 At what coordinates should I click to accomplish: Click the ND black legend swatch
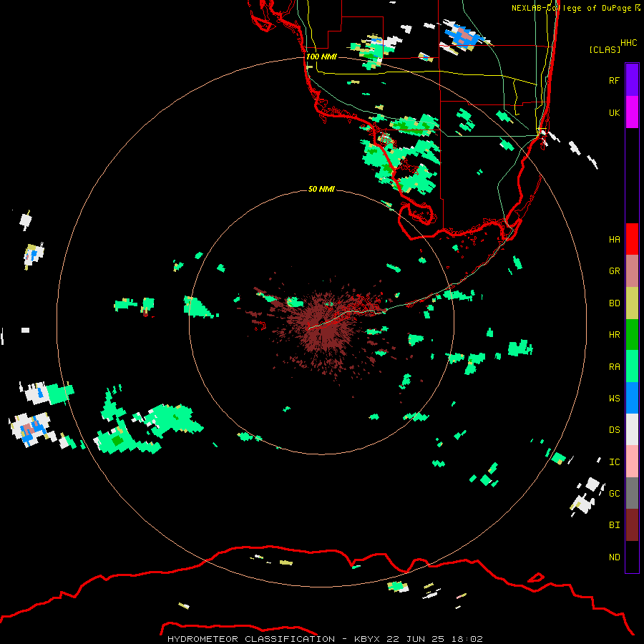632,557
